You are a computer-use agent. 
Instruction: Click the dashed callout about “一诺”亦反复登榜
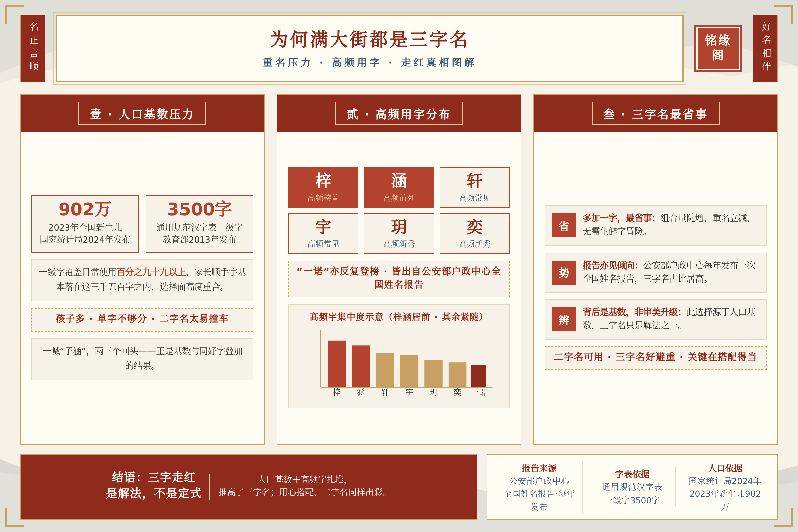pos(399,279)
